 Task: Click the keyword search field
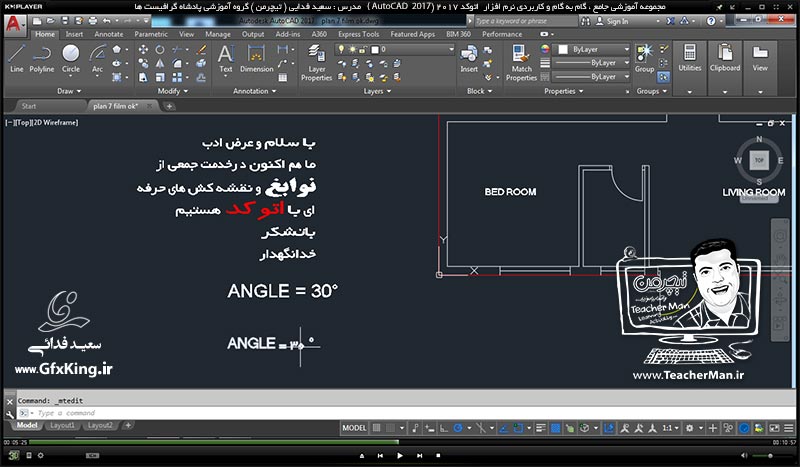coord(526,21)
